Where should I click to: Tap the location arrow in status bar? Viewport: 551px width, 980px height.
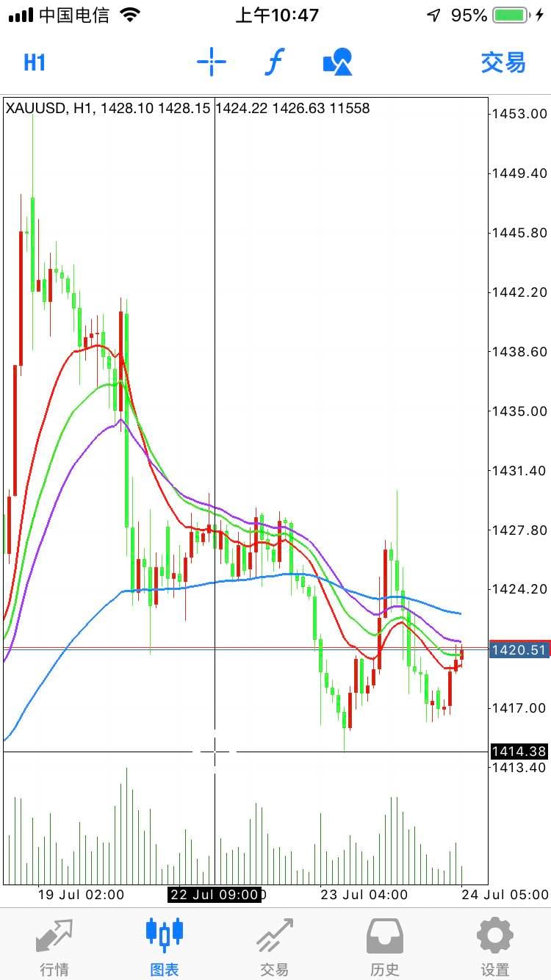point(433,15)
